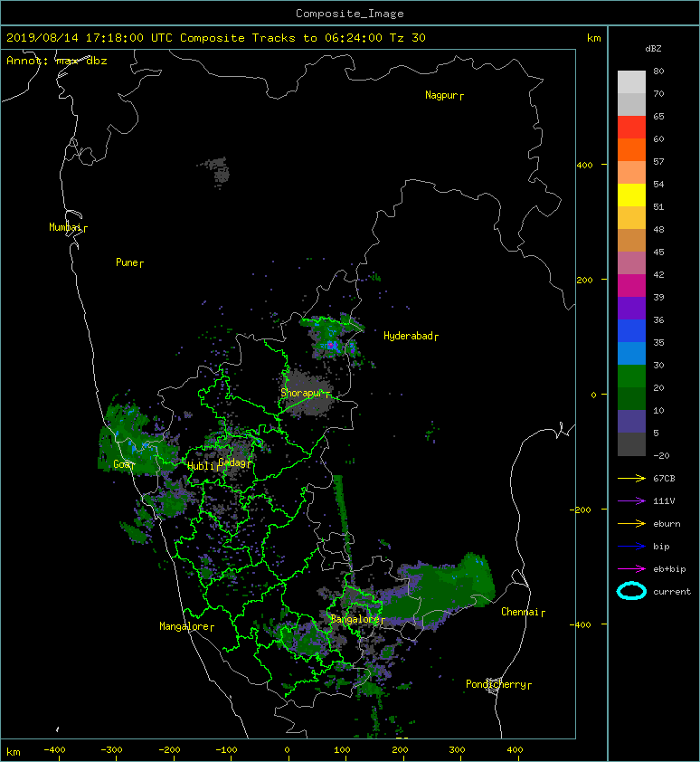Click the bip blue arrow icon

click(x=631, y=547)
